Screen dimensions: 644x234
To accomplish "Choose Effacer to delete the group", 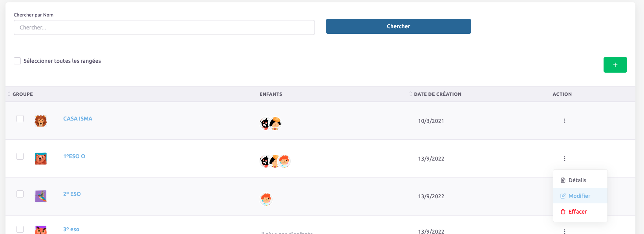I will (x=577, y=212).
